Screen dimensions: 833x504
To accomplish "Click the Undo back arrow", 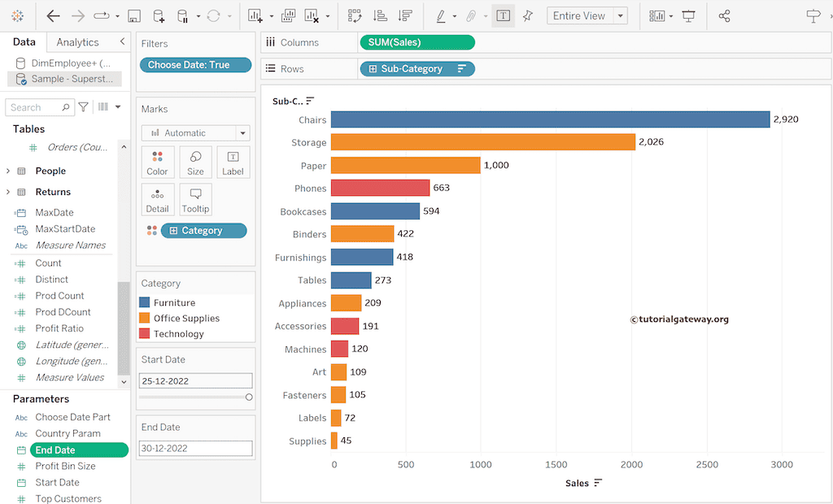I will pyautogui.click(x=53, y=15).
